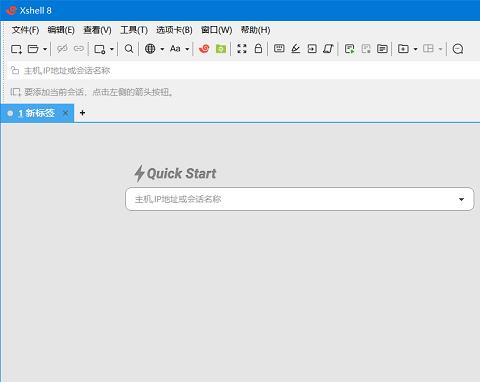This screenshot has width=480, height=382.
Task: Click the Quick Start heading text
Action: pyautogui.click(x=181, y=174)
